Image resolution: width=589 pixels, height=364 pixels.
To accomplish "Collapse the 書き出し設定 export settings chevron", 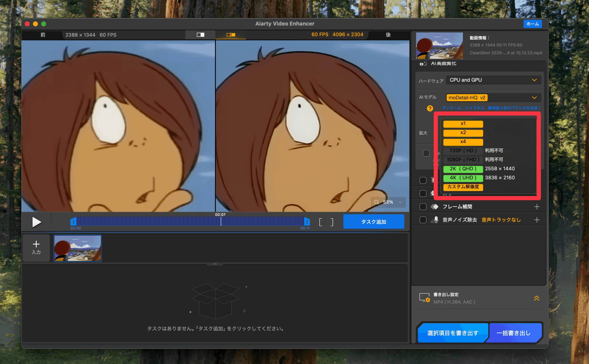I will tap(536, 298).
